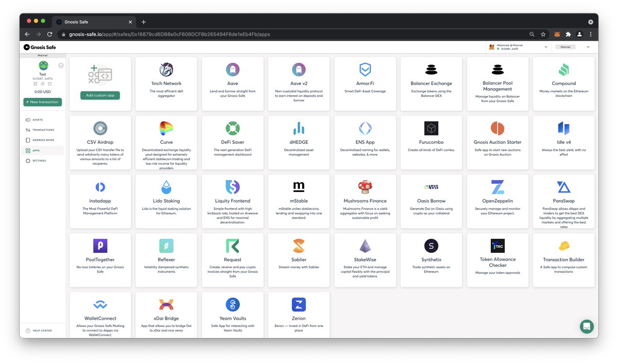Open the Yearn Vaults icon
Image resolution: width=618 pixels, height=364 pixels.
click(x=232, y=305)
